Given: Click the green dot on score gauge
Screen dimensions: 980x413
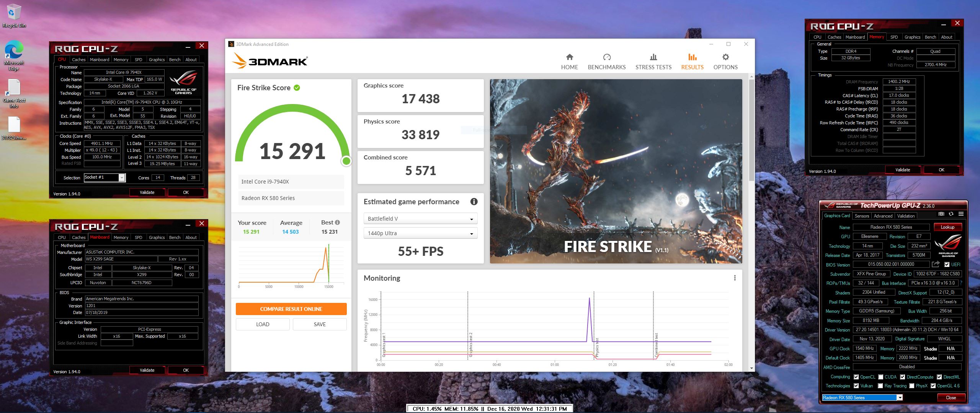Looking at the screenshot, I should 346,161.
